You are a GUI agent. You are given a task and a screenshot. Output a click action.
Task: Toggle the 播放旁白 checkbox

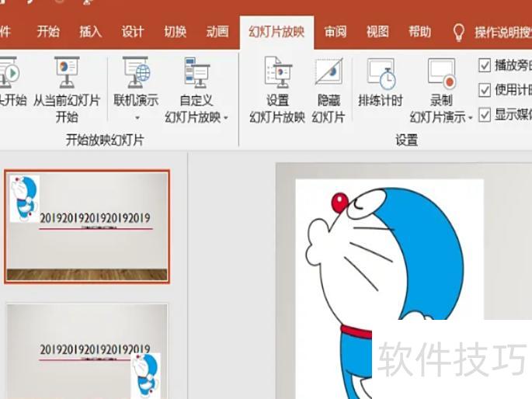coord(485,65)
